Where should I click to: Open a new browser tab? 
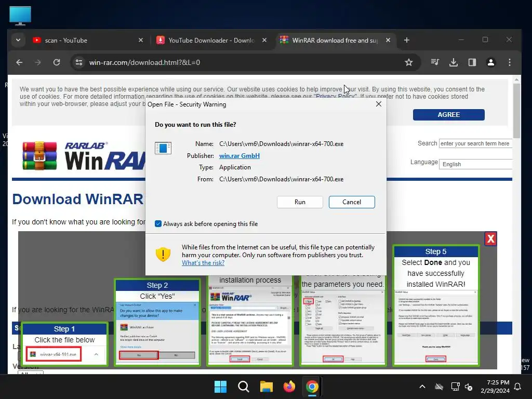coord(406,40)
